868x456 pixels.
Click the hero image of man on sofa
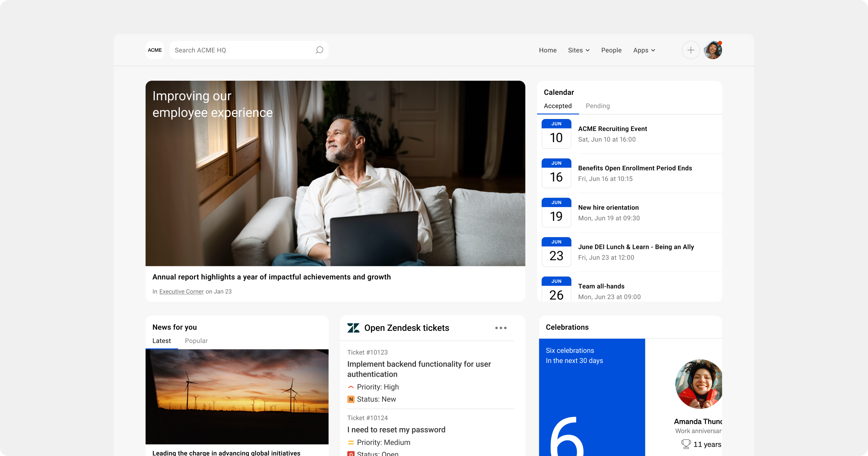(x=335, y=173)
